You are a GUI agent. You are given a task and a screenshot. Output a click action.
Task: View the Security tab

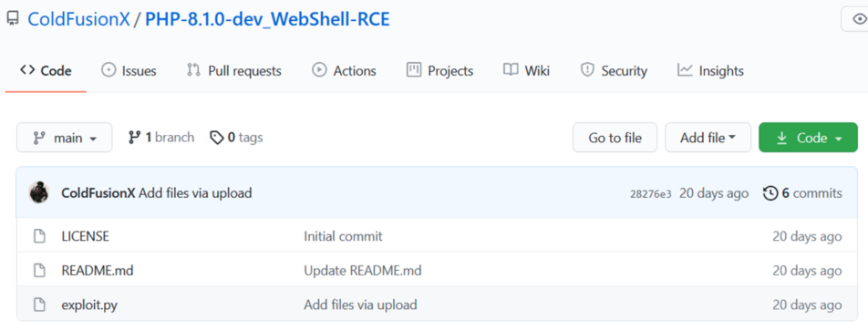tap(614, 71)
